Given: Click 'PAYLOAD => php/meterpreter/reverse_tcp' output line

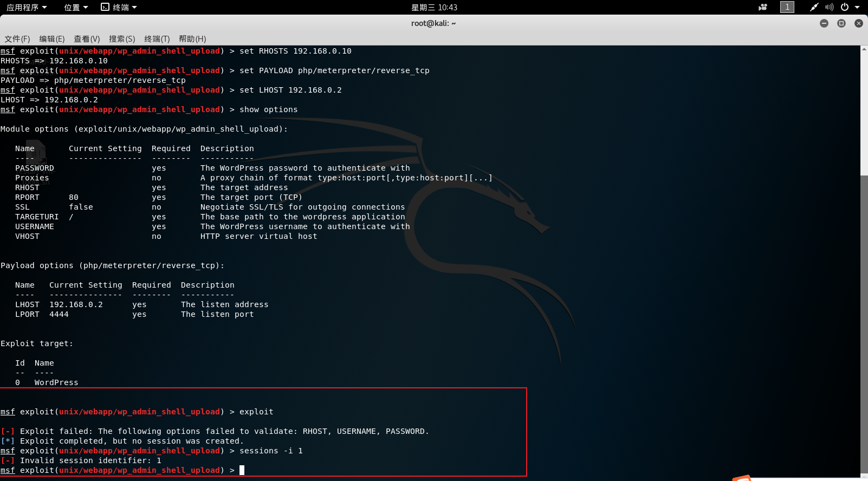Looking at the screenshot, I should coord(93,80).
